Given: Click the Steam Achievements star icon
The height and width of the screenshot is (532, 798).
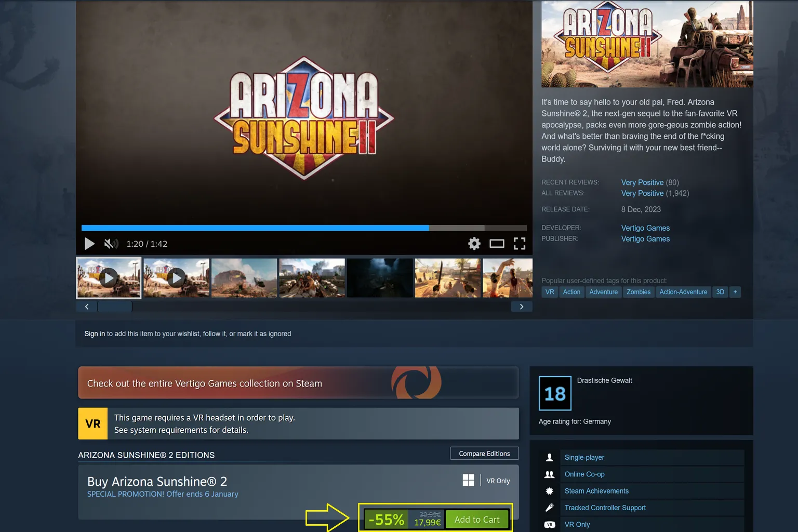Looking at the screenshot, I should pos(549,491).
